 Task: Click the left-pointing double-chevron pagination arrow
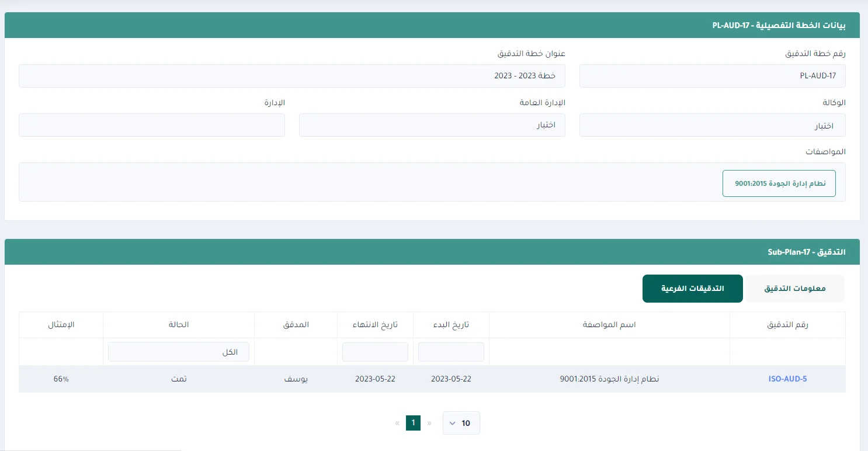point(397,423)
